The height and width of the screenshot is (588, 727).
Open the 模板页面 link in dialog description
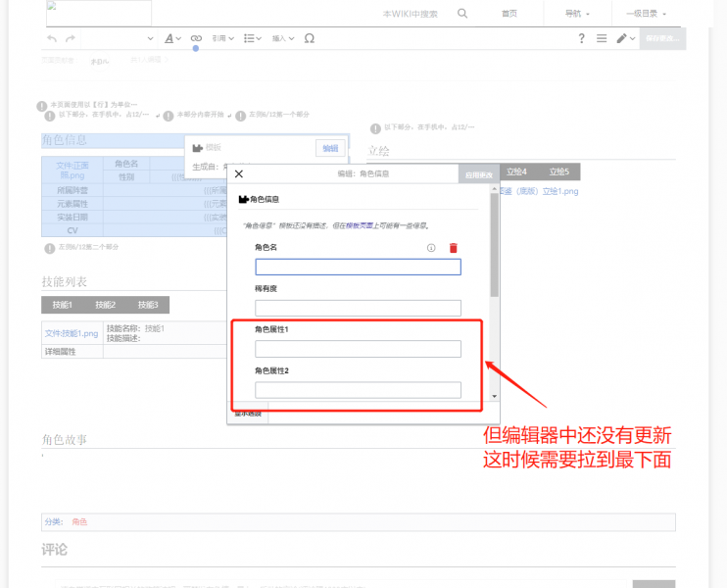click(360, 225)
